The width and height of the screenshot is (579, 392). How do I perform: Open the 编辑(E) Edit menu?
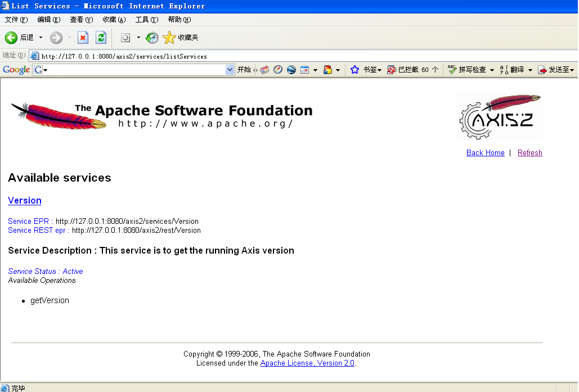(x=49, y=20)
